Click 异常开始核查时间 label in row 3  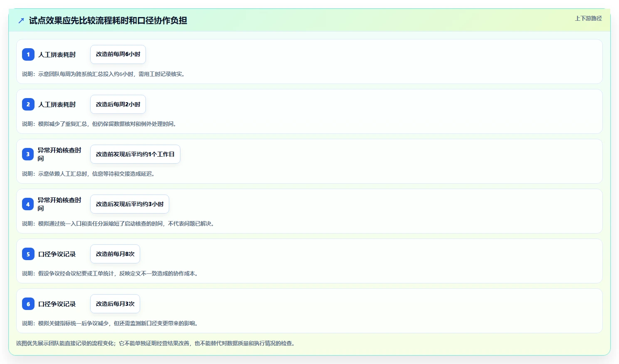(x=59, y=154)
